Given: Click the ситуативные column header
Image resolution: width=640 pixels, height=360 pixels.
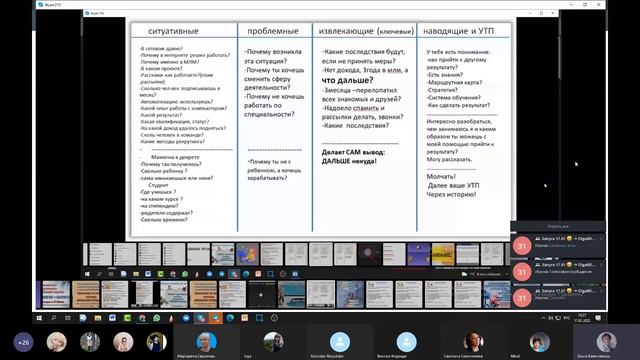Looking at the screenshot, I should pos(173,31).
